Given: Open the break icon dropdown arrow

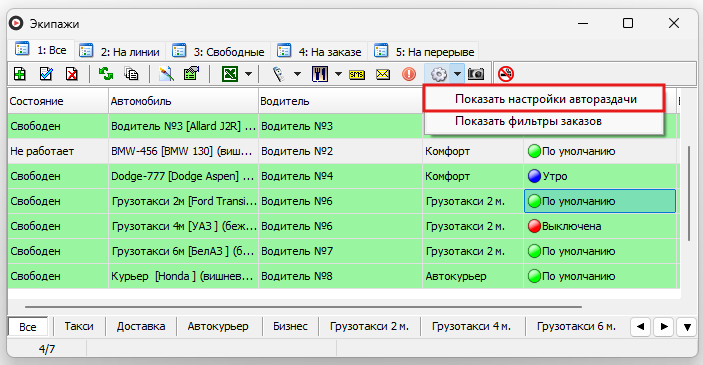Looking at the screenshot, I should click(x=338, y=74).
